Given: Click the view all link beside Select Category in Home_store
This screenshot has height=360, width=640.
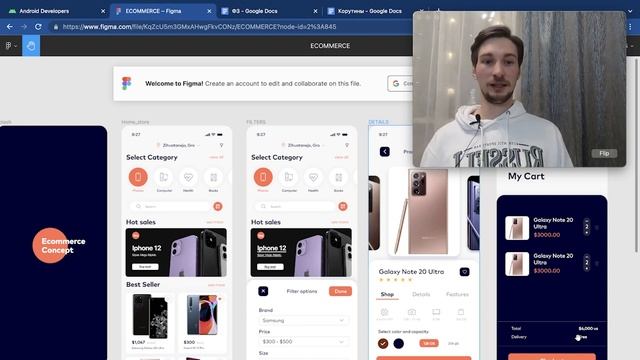Looking at the screenshot, I should [x=216, y=157].
